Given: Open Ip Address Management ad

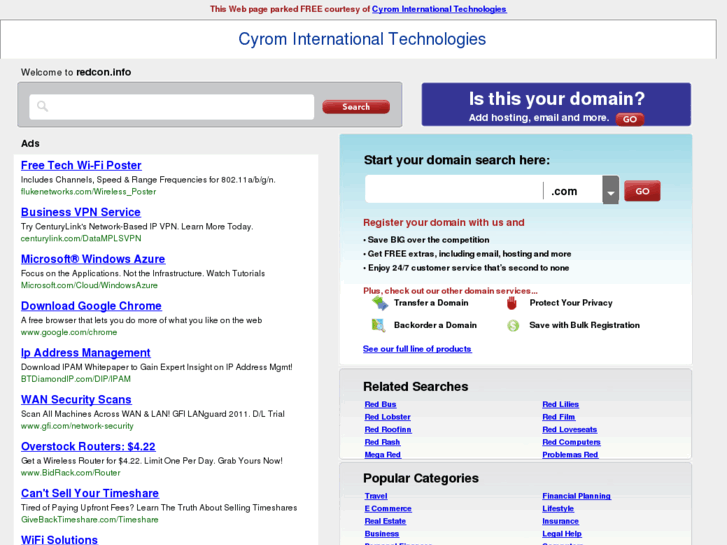Looking at the screenshot, I should click(86, 353).
